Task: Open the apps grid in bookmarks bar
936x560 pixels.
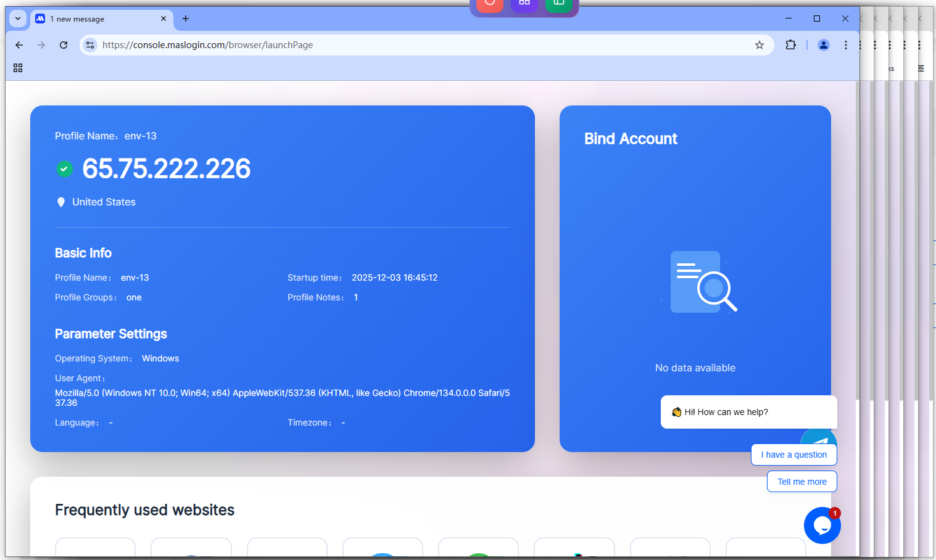Action: [x=18, y=68]
